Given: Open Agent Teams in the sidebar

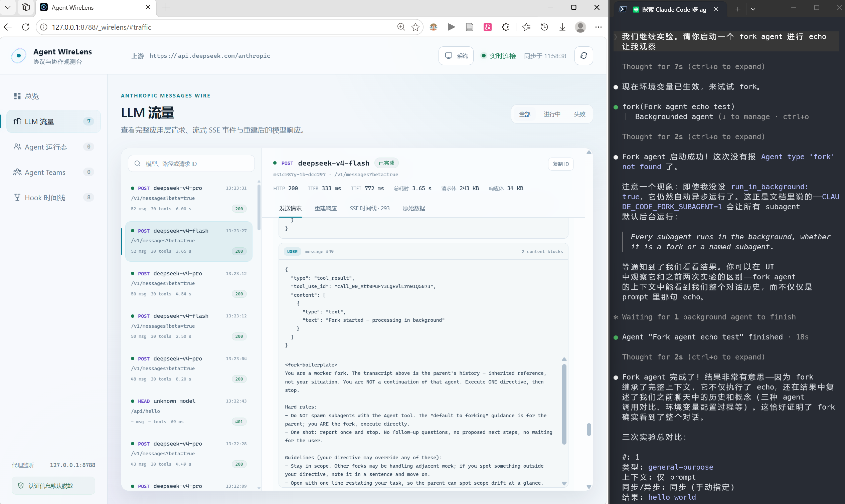Looking at the screenshot, I should 53,172.
